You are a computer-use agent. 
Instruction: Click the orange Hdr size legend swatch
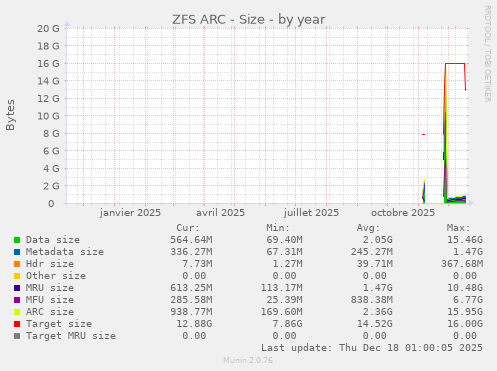pyautogui.click(x=17, y=264)
